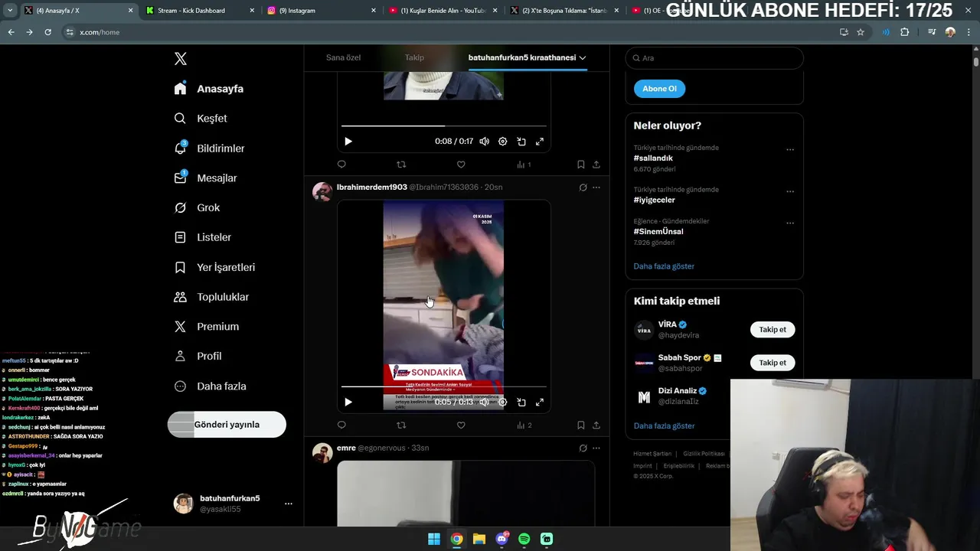This screenshot has height=551, width=980.
Task: Share the first video post
Action: (x=596, y=165)
